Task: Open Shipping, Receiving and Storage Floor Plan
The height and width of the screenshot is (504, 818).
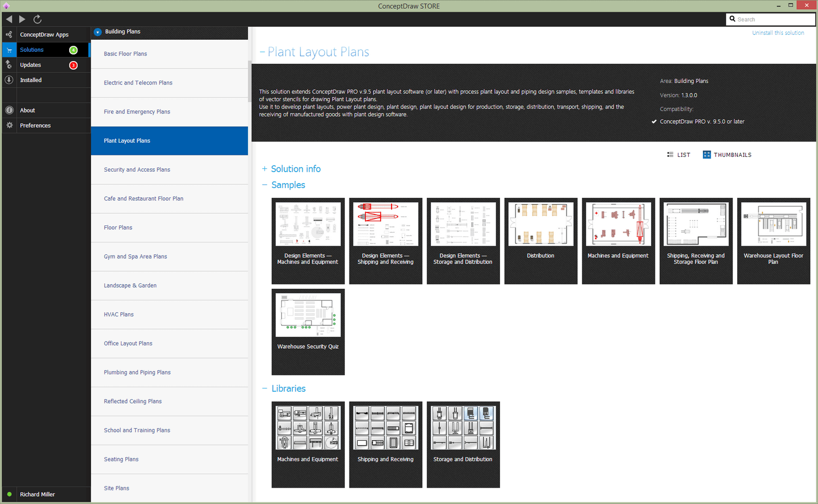Action: 696,241
